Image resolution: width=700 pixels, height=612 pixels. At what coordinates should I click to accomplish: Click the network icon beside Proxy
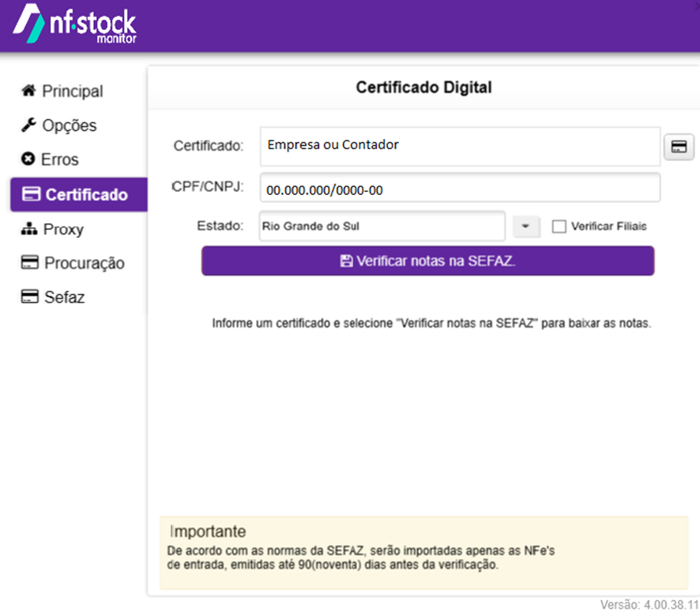(29, 228)
